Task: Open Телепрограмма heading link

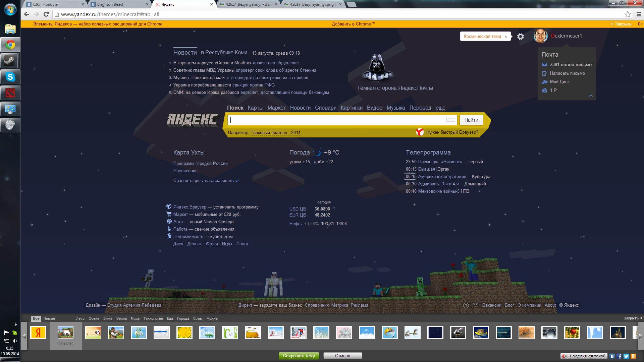Action: (428, 153)
